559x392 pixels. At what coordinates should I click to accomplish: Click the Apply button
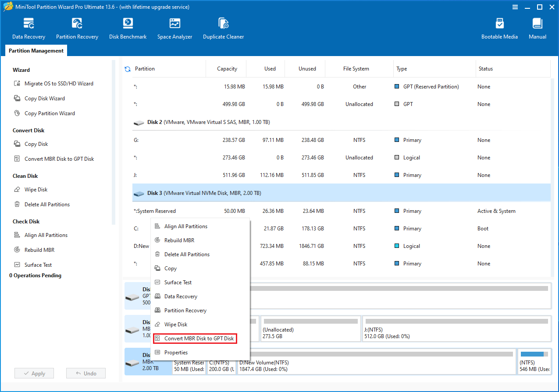[34, 374]
